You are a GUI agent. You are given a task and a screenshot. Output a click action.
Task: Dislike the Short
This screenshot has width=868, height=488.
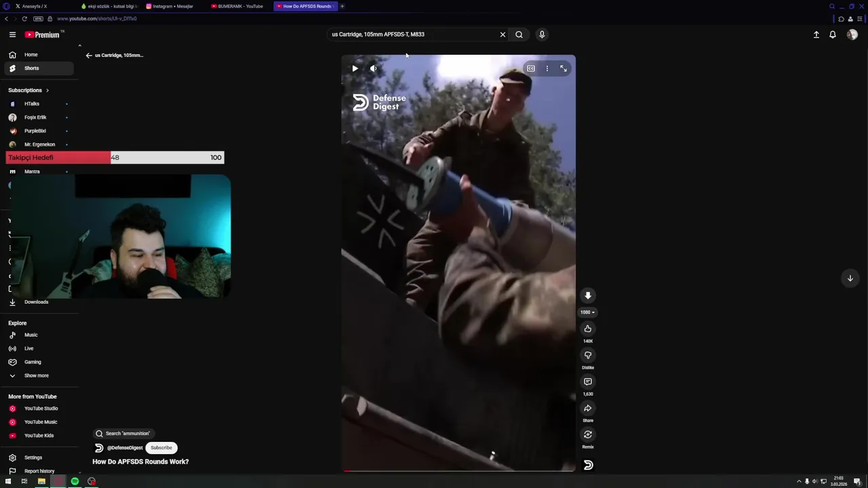pyautogui.click(x=588, y=355)
